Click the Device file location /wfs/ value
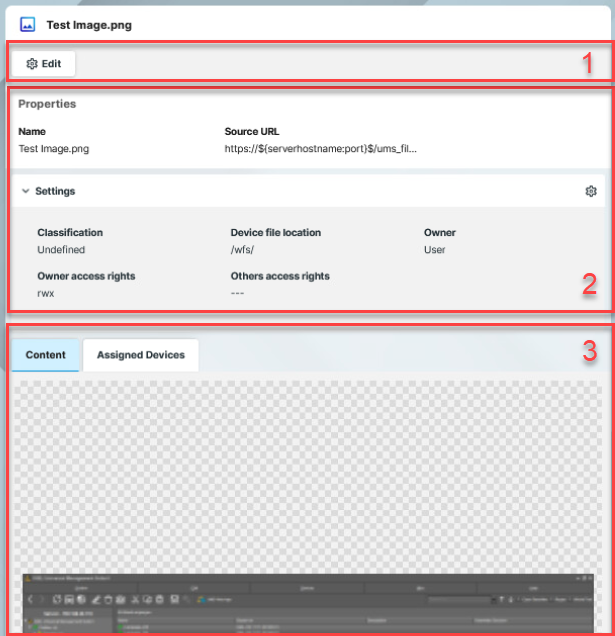The image size is (615, 636). click(x=246, y=250)
